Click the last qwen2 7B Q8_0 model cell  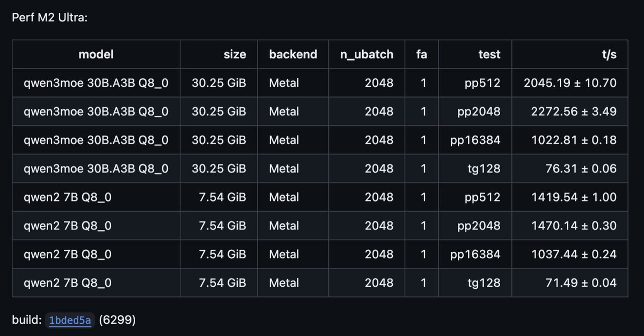coord(68,283)
